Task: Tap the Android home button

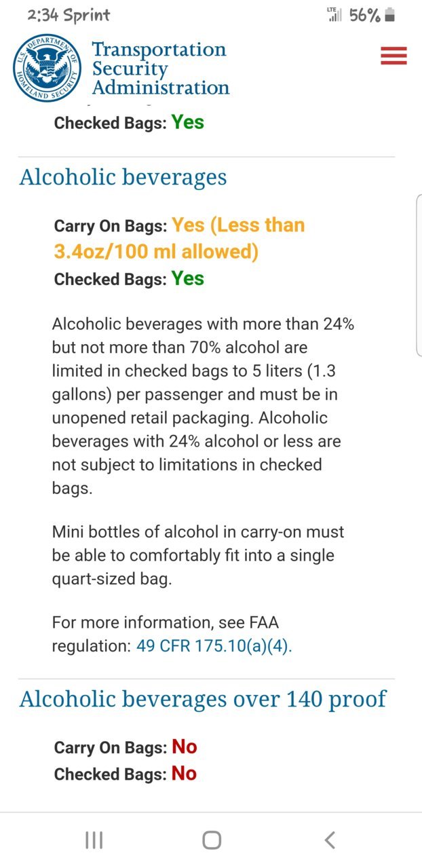Action: 212,840
